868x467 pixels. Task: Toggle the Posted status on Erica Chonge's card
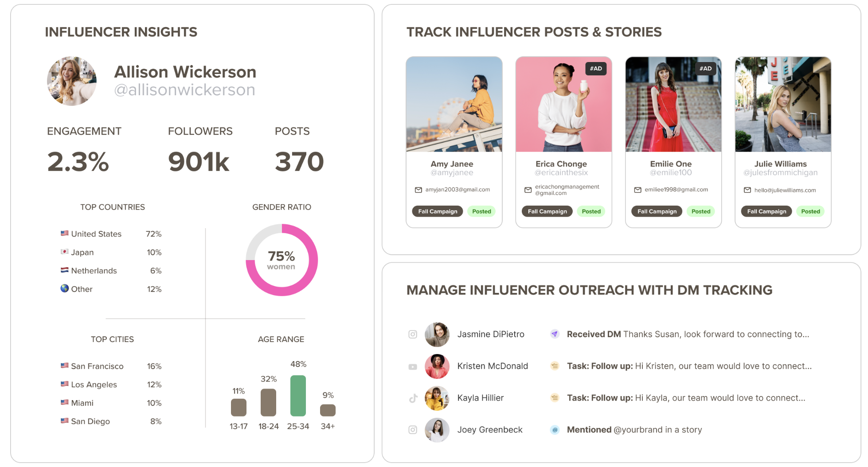pos(591,211)
